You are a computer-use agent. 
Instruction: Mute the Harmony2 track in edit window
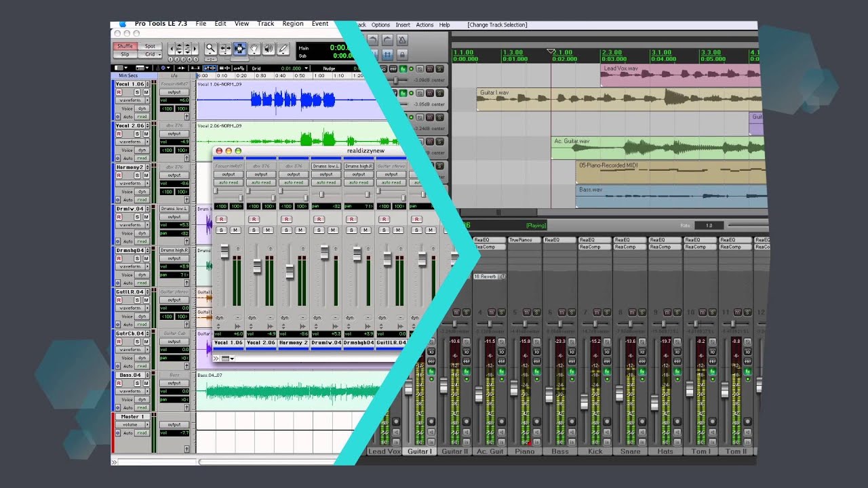(x=146, y=175)
